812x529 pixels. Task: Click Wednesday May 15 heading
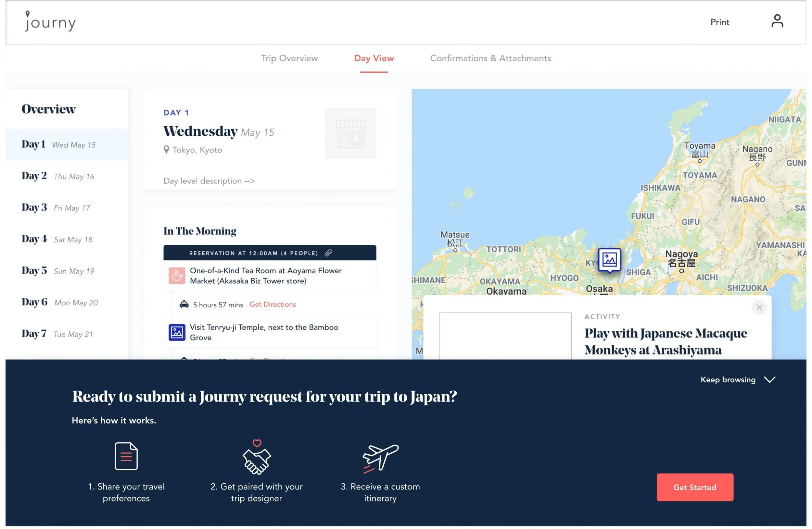[219, 131]
